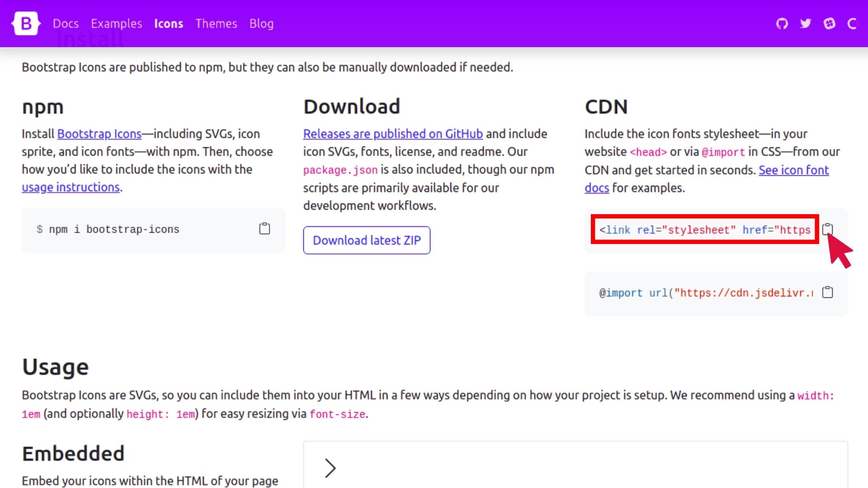The height and width of the screenshot is (488, 868).
Task: Copy the link stylesheet CDN snippet
Action: [827, 229]
